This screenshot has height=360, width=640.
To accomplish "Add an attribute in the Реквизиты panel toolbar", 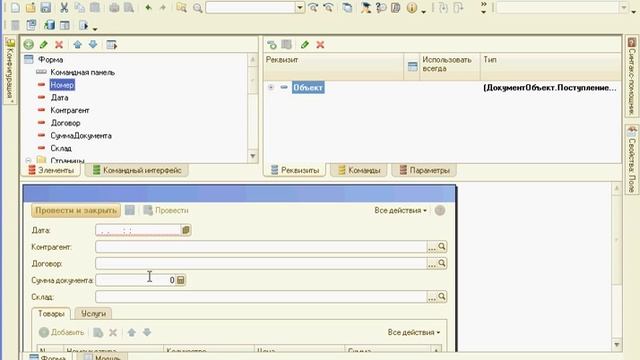I will pos(272,44).
